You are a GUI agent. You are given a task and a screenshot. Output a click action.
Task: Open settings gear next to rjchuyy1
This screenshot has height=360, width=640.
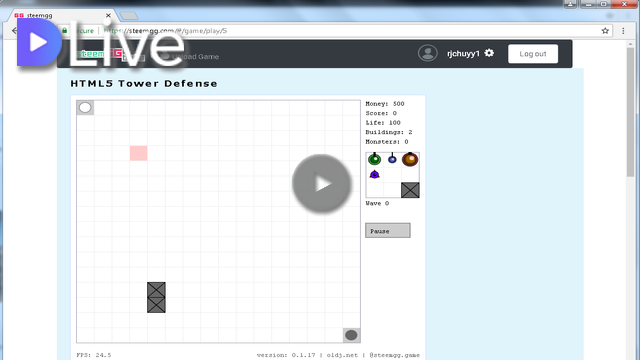tap(489, 53)
